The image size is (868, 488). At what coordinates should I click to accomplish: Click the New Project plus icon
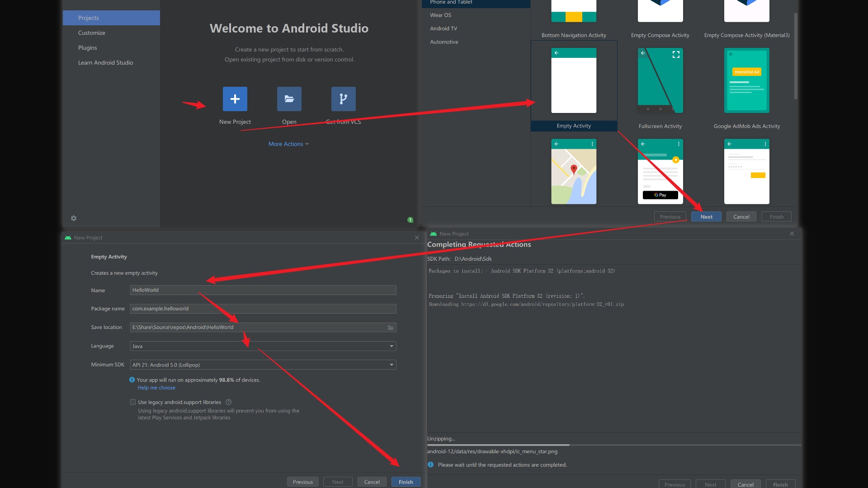pyautogui.click(x=235, y=99)
